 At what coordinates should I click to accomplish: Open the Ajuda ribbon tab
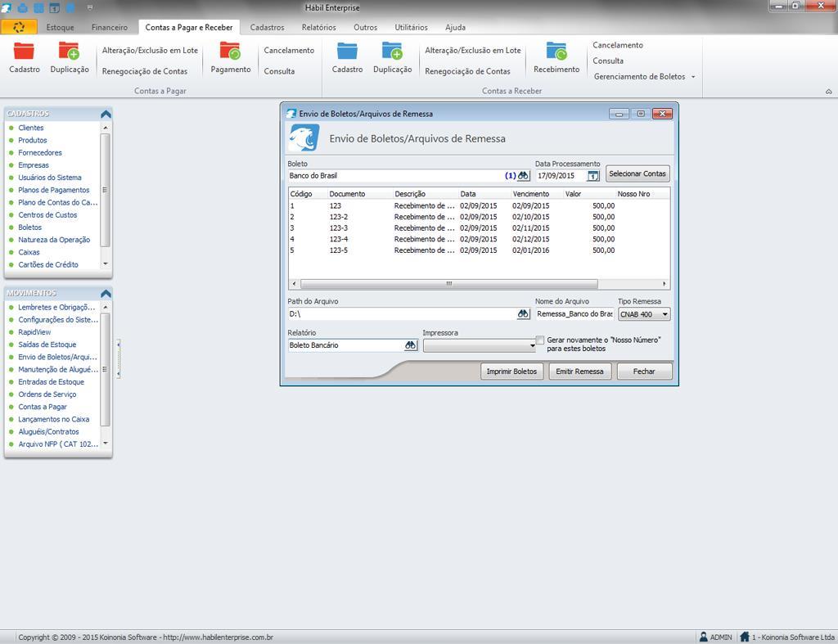coord(455,27)
